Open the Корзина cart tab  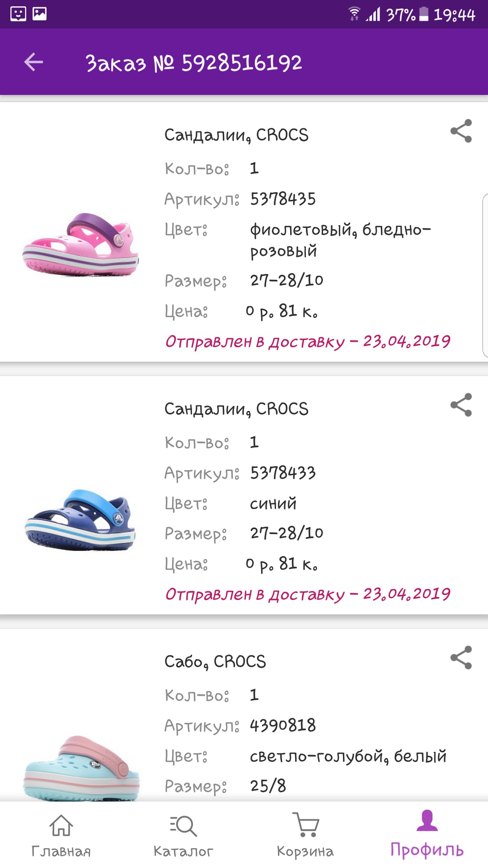305,835
